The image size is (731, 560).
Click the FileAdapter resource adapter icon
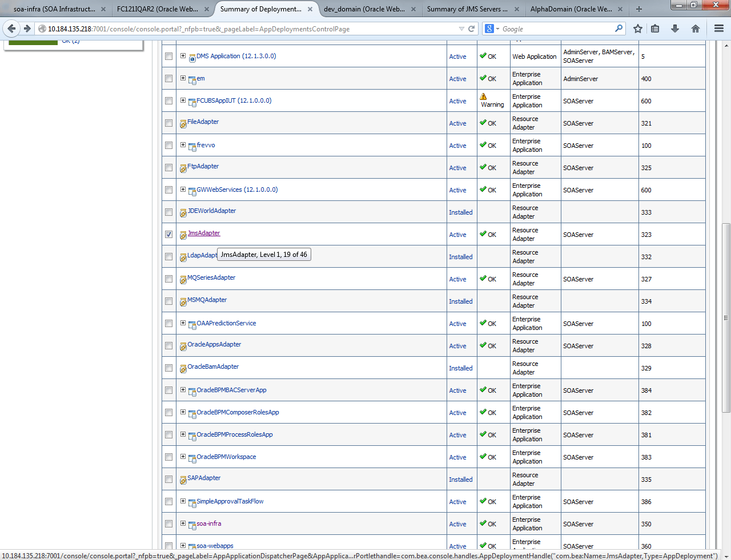click(183, 124)
